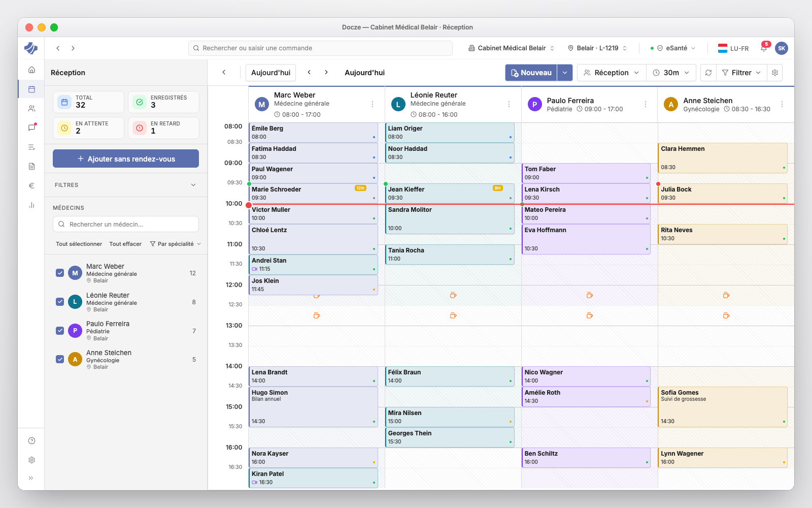
Task: Open the Par spécialité dropdown
Action: [x=176, y=244]
